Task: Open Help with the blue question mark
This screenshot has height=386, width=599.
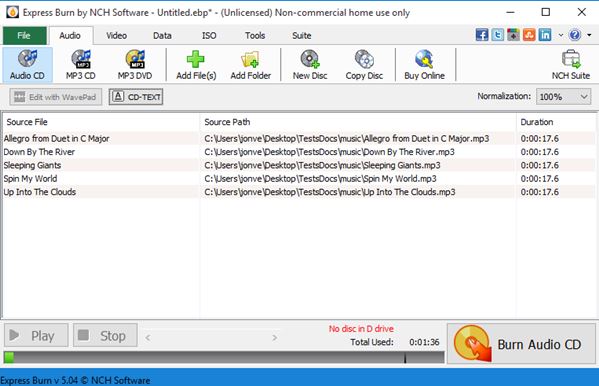Action: pyautogui.click(x=575, y=35)
